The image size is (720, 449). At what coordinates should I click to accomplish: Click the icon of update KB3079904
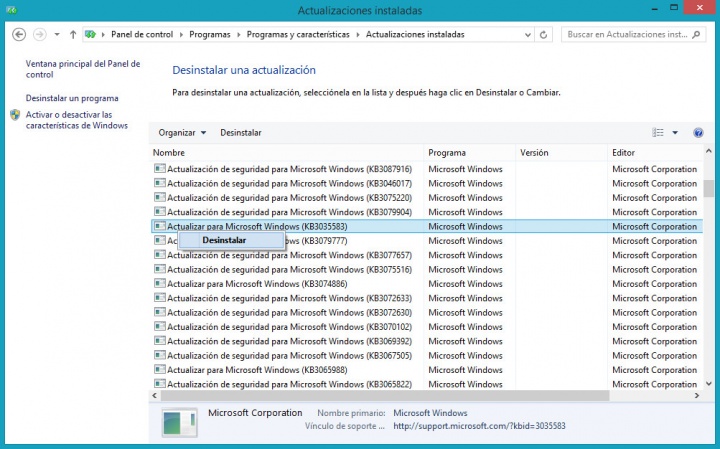pos(160,212)
